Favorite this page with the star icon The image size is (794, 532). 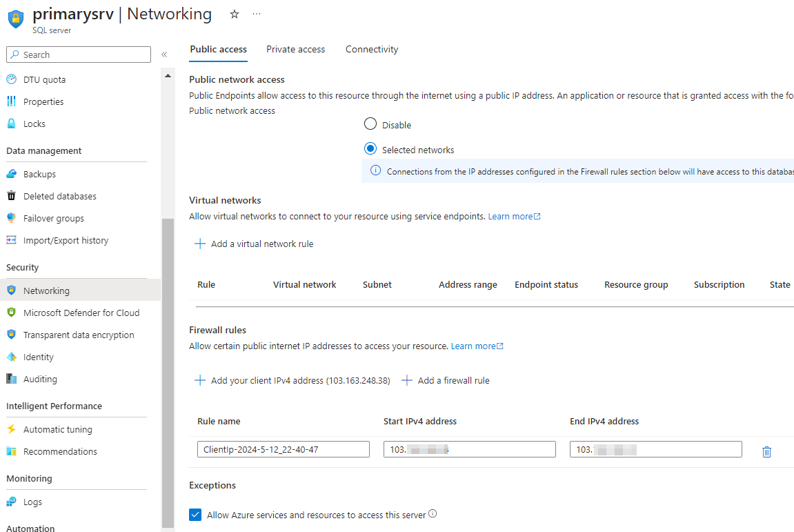click(234, 14)
